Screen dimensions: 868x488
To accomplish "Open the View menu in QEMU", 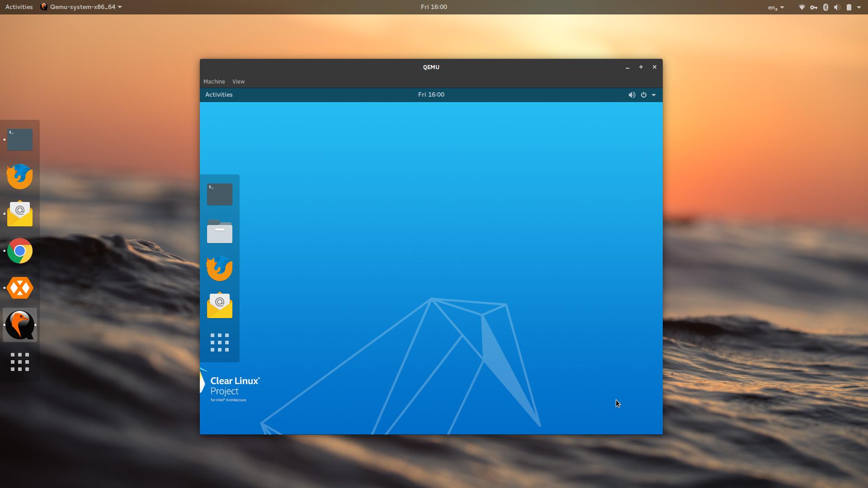I will pyautogui.click(x=238, y=82).
